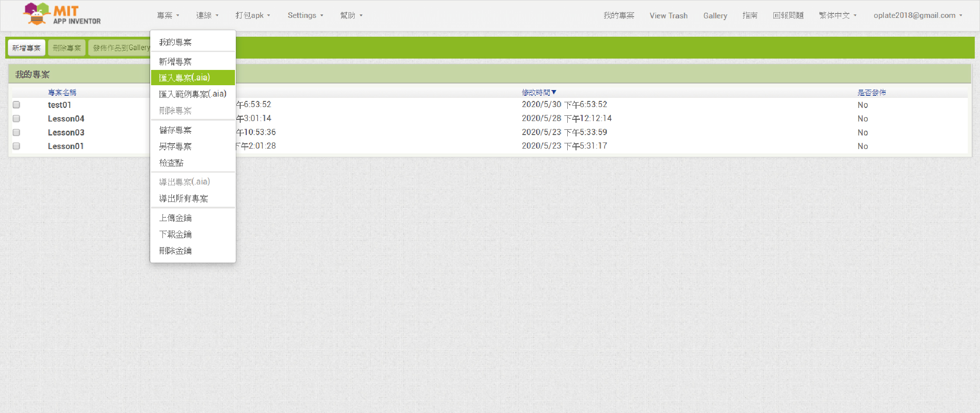Open the 幫助 dropdown menu
This screenshot has width=980, height=413.
(352, 15)
